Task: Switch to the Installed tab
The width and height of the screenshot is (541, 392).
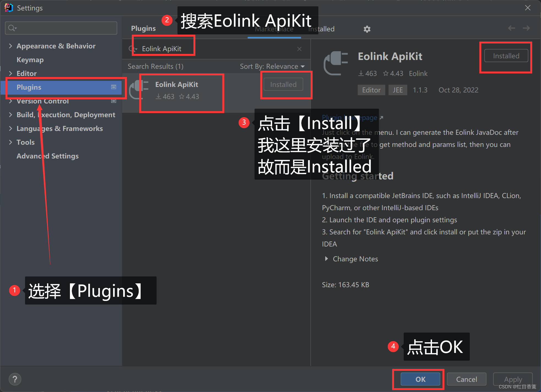Action: (321, 29)
